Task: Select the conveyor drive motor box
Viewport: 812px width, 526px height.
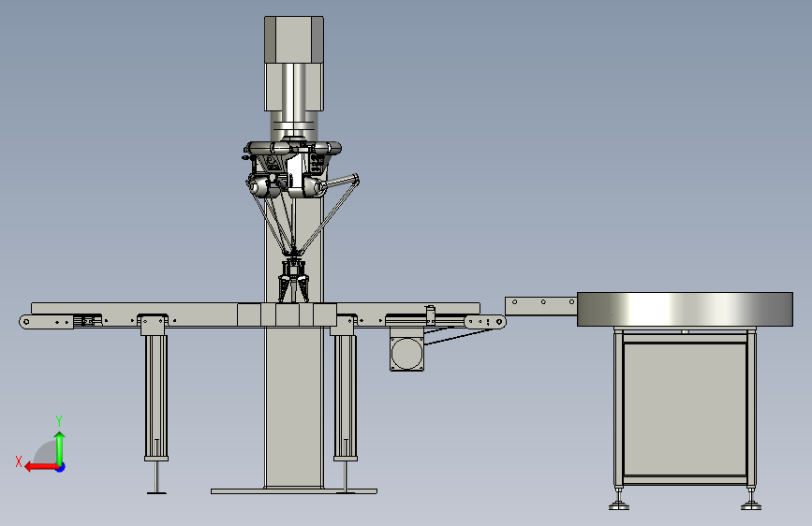Action: coord(406,354)
